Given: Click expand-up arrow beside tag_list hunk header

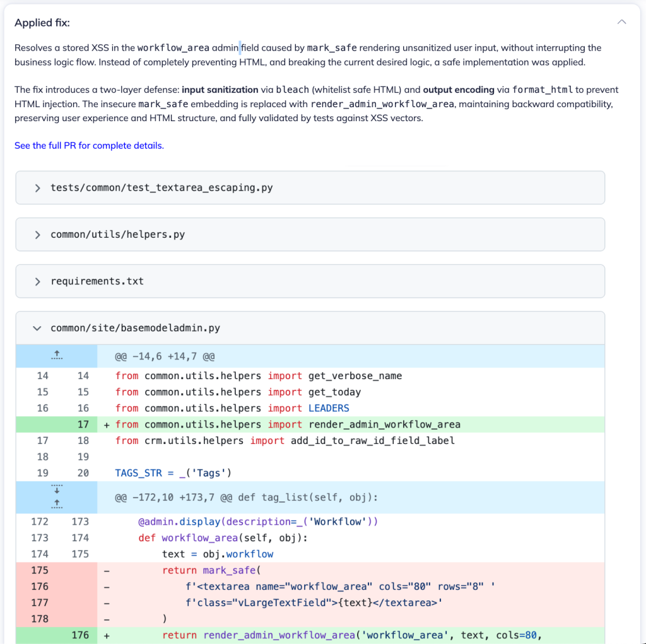Looking at the screenshot, I should point(57,503).
